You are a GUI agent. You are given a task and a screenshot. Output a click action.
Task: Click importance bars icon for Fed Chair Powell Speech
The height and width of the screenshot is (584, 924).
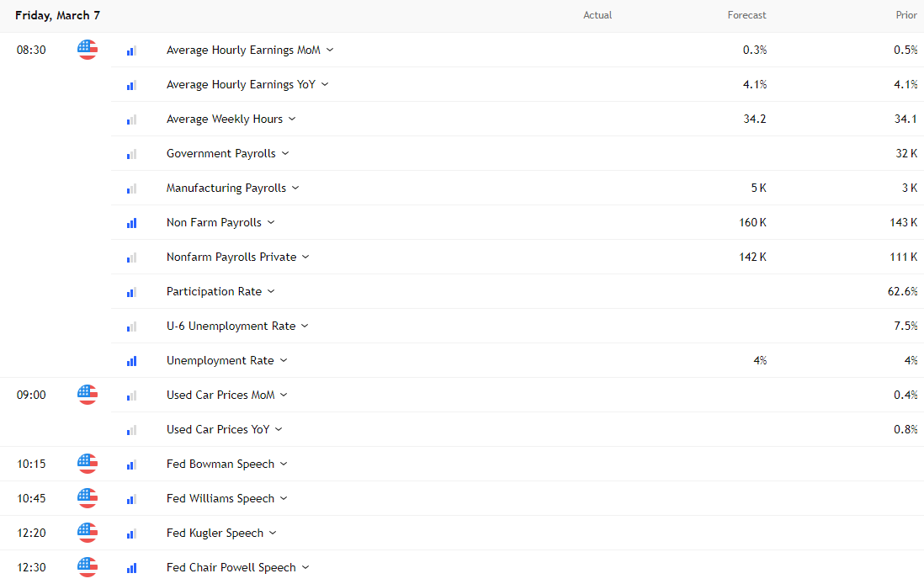(131, 568)
